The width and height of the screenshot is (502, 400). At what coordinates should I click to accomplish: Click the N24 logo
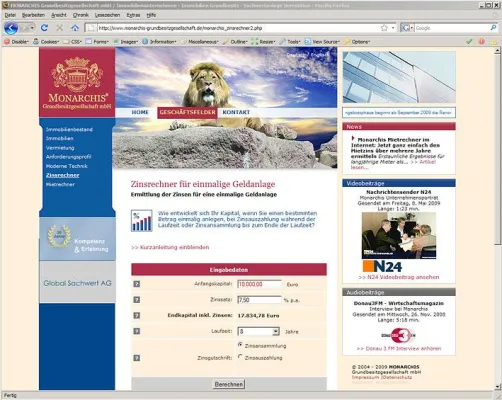pos(382,266)
